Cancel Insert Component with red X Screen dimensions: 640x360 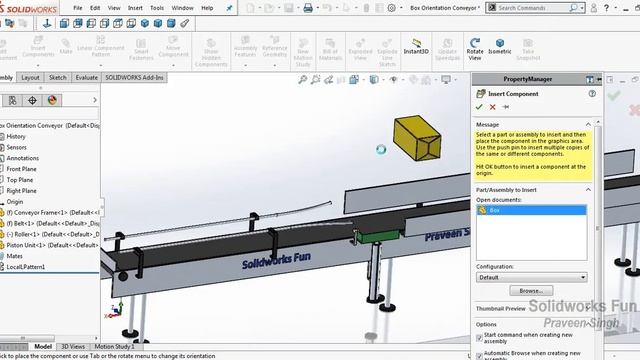click(493, 107)
